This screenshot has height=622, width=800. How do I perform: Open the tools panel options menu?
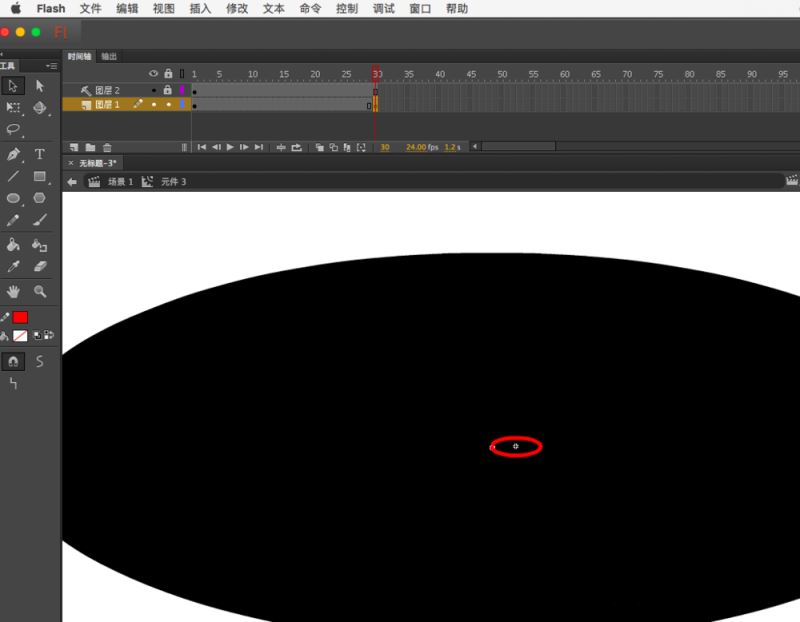point(51,66)
